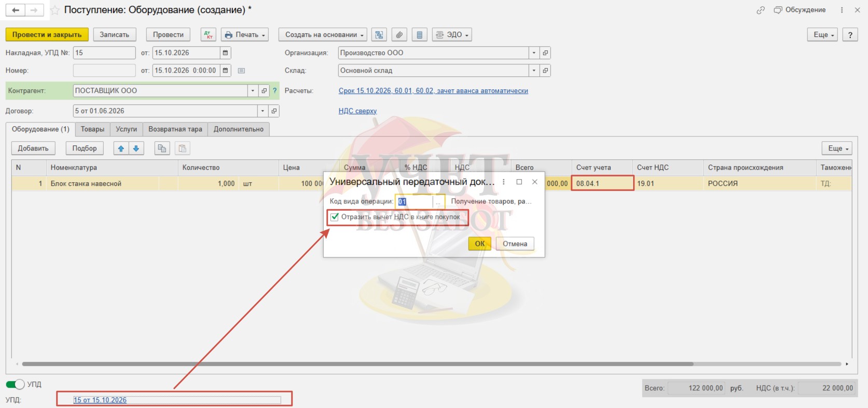Image resolution: width=868 pixels, height=408 pixels.
Task: Open the Организация record in a new form
Action: tap(545, 53)
